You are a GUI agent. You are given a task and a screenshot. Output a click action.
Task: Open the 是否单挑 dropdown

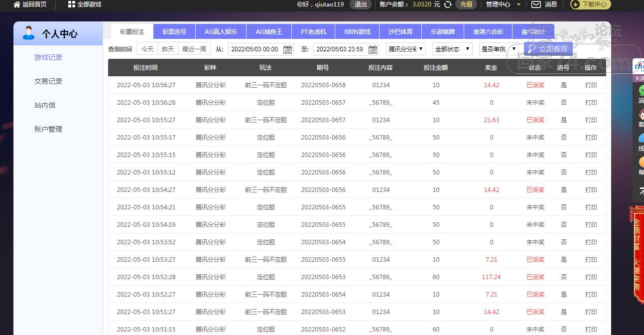coord(499,49)
